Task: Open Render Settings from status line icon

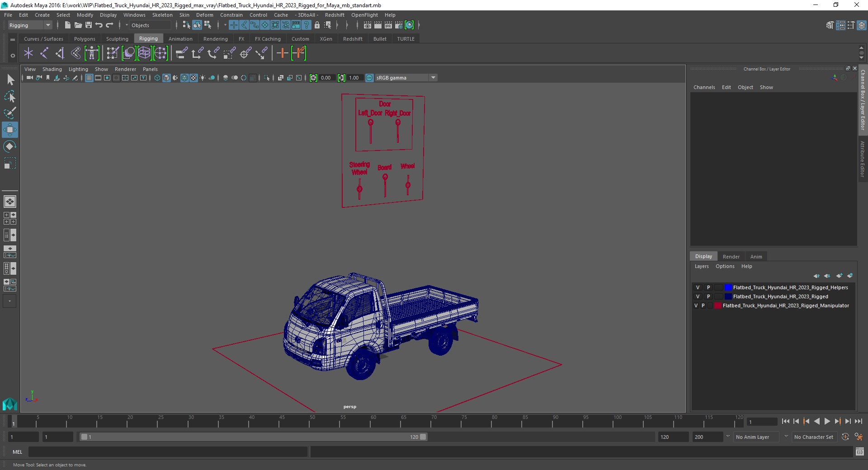Action: pos(399,25)
